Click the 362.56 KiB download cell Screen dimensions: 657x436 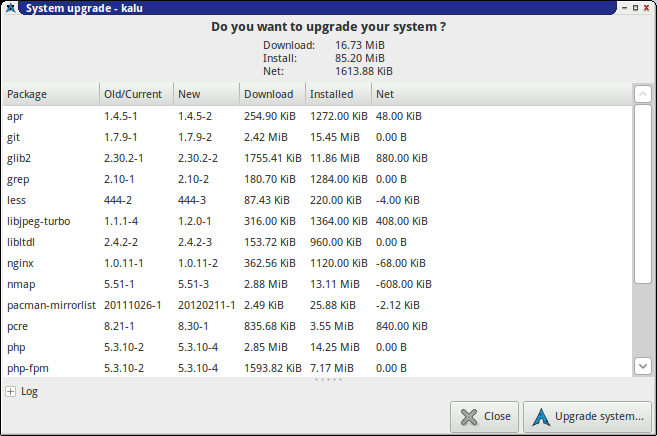[270, 263]
